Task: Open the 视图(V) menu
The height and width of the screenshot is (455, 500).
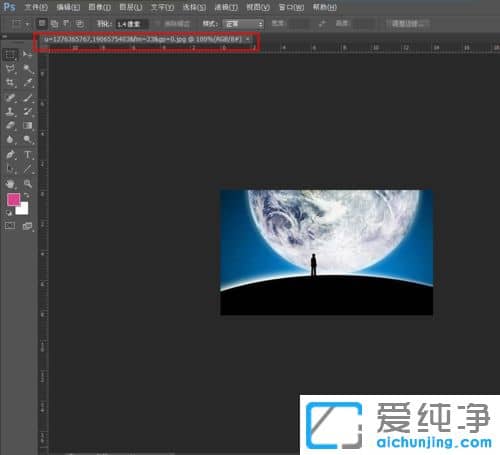Action: click(x=258, y=7)
